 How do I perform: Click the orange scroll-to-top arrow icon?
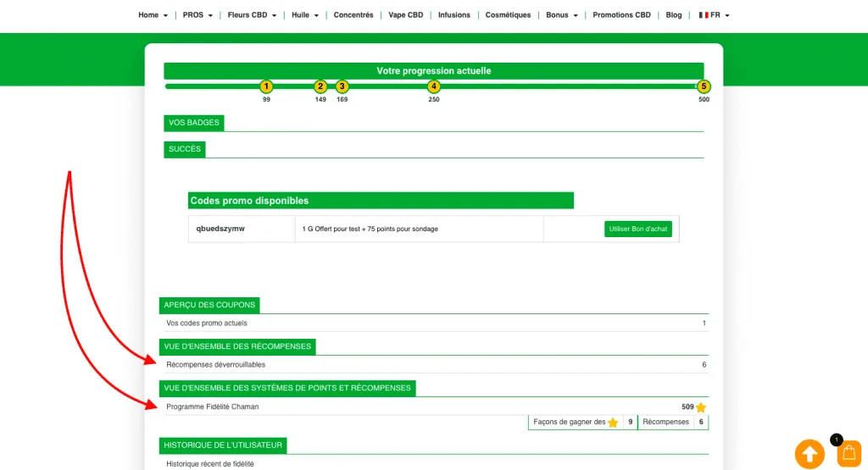click(x=809, y=454)
